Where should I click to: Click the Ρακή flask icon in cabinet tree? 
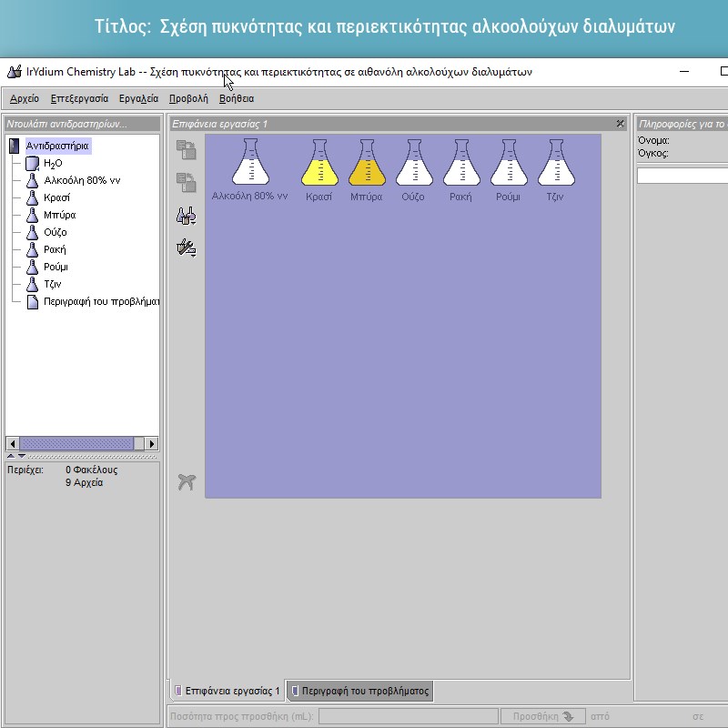(32, 249)
